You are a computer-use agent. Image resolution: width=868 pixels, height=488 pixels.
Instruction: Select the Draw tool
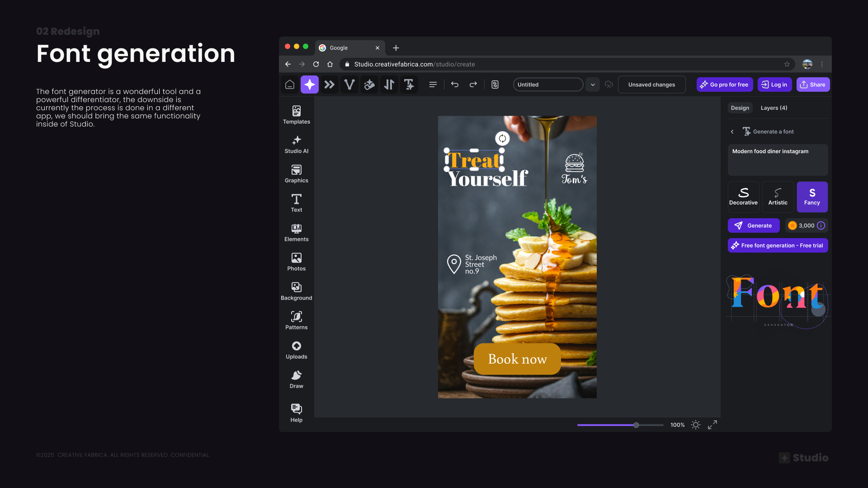coord(296,379)
